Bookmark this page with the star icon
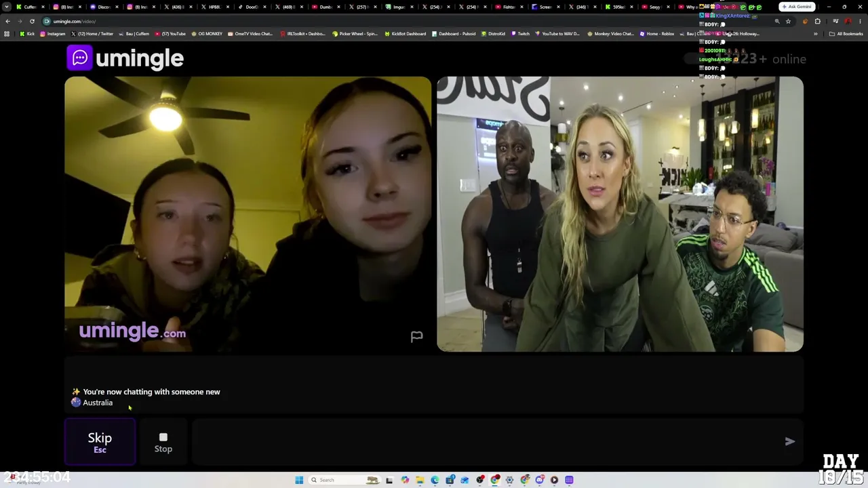Viewport: 868px width, 488px height. [x=788, y=21]
